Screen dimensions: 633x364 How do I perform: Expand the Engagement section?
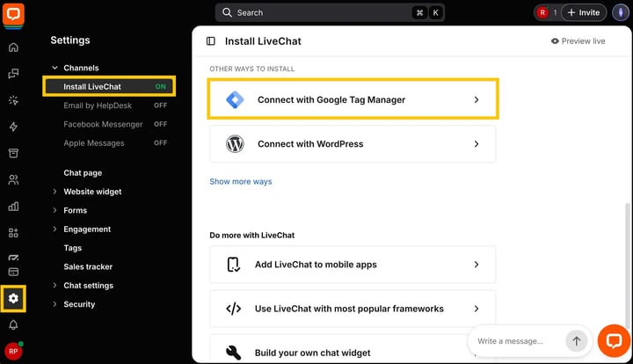[x=55, y=229]
